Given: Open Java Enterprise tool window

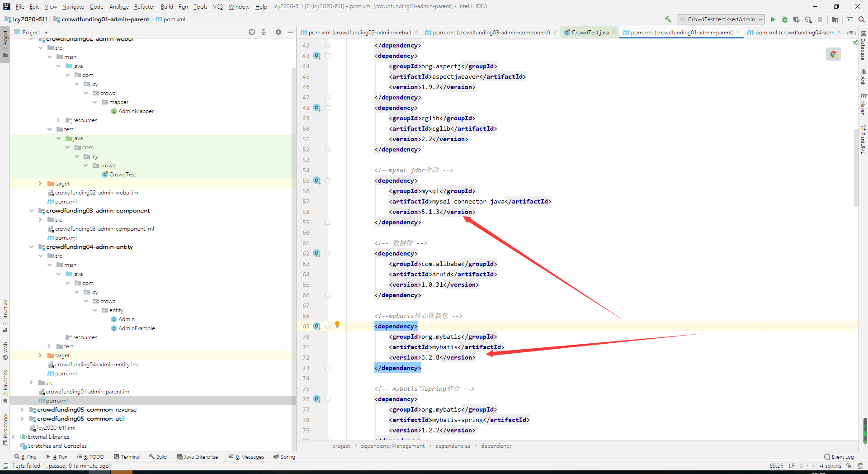Looking at the screenshot, I should pos(198,457).
